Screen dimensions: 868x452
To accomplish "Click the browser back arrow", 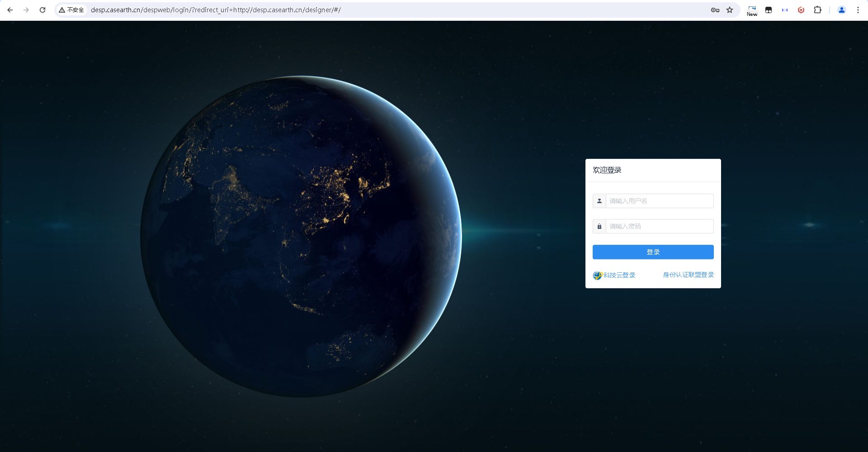I will (10, 10).
